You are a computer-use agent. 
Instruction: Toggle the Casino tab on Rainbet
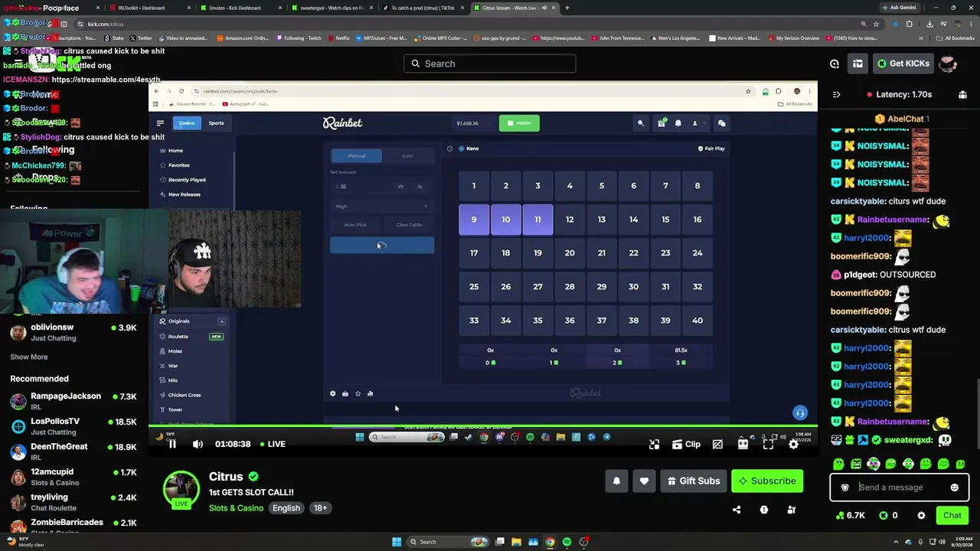tap(187, 123)
